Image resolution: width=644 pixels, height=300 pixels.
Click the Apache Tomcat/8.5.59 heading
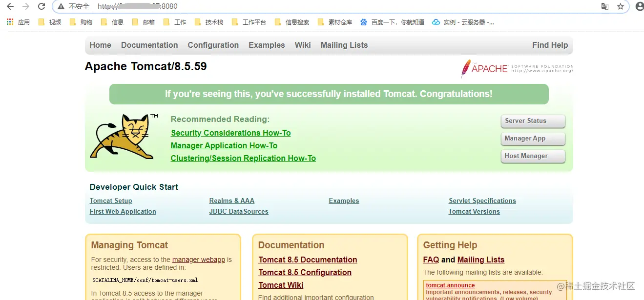[146, 66]
